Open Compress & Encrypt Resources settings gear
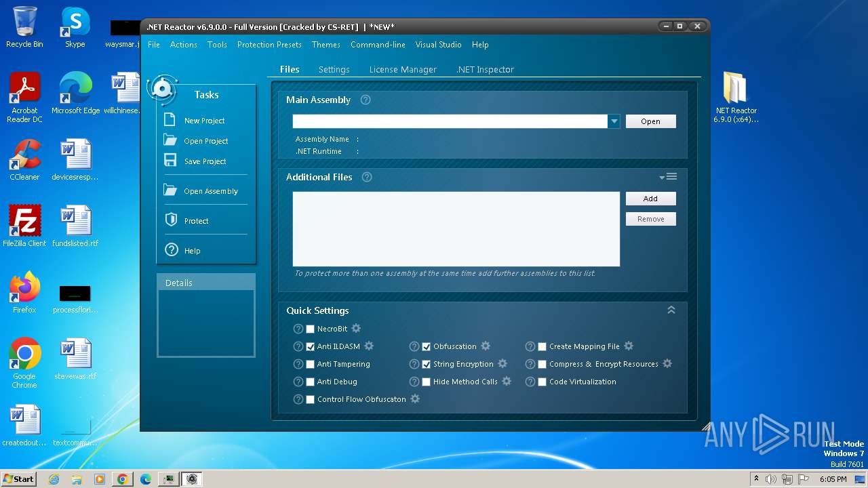868x488 pixels. [x=667, y=363]
